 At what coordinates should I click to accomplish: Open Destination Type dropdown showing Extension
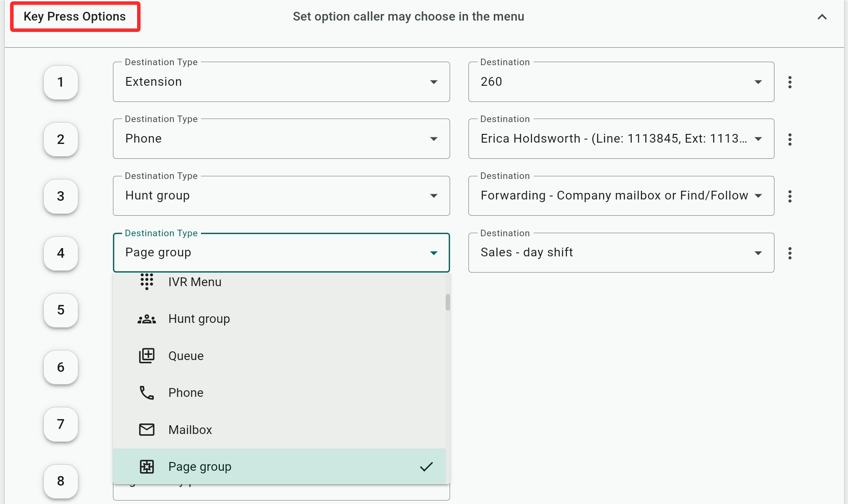[x=281, y=82]
